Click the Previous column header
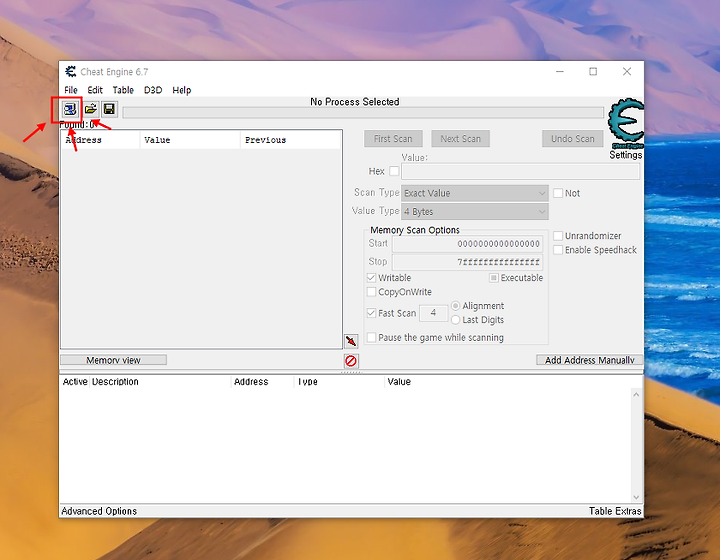This screenshot has height=560, width=720. tap(291, 140)
